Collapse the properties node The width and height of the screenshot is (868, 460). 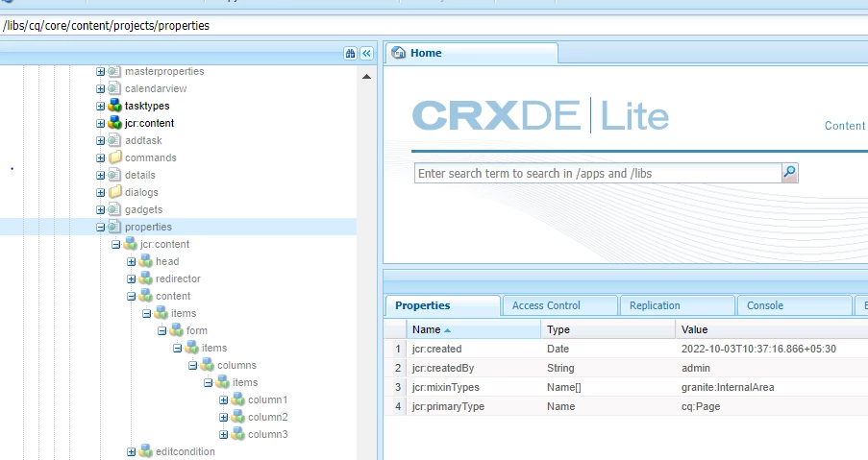click(100, 227)
